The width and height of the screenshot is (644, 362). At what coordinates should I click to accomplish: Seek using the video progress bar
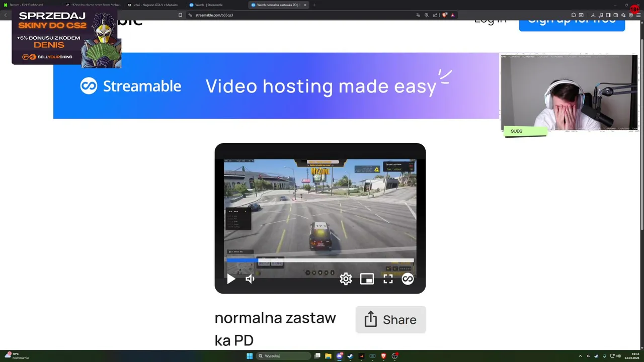(320, 260)
